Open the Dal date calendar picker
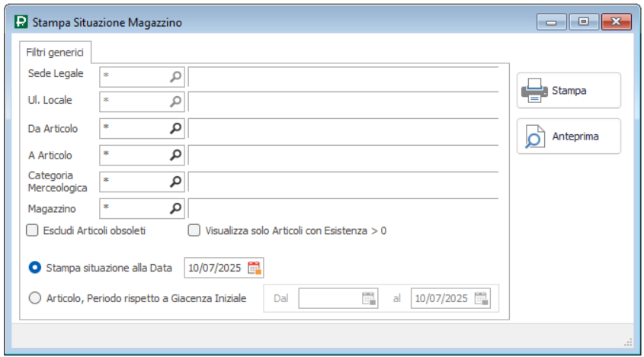The height and width of the screenshot is (357, 644). pos(369,298)
